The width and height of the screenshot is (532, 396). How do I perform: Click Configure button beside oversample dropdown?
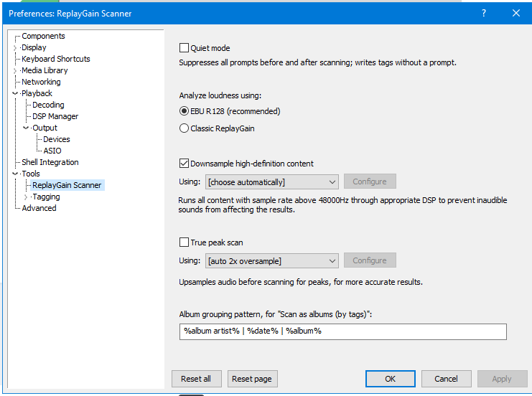370,260
